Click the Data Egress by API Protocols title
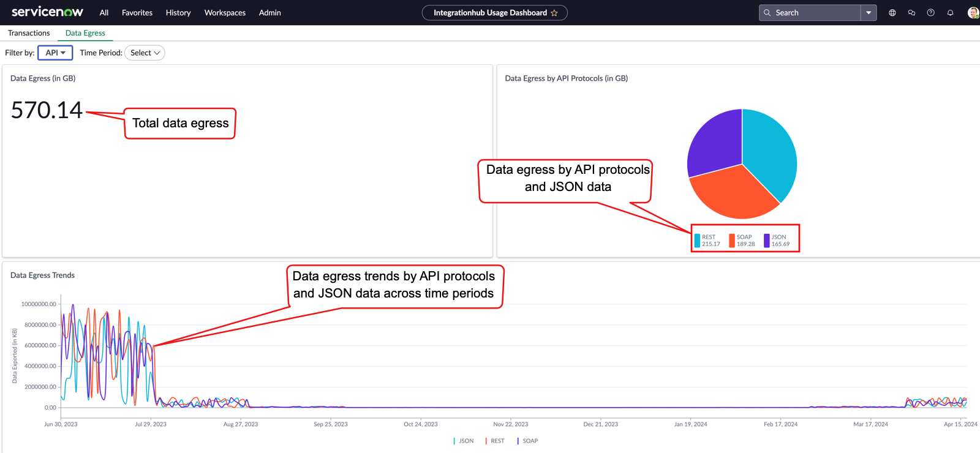The width and height of the screenshot is (980, 453). pos(566,78)
